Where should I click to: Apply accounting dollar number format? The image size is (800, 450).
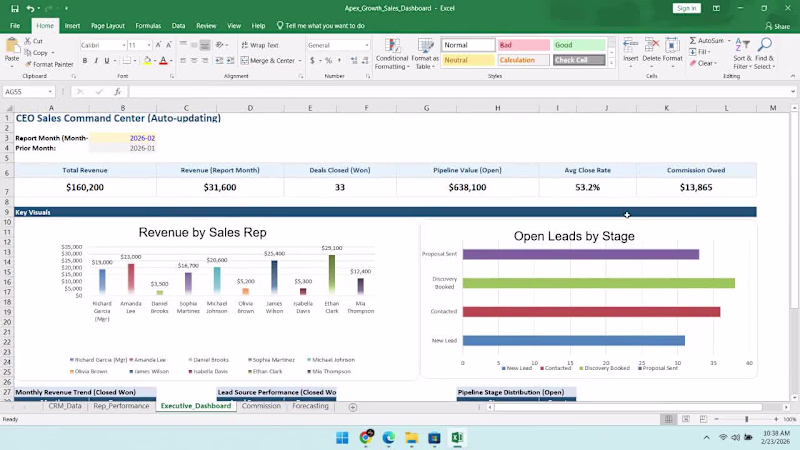pyautogui.click(x=312, y=61)
